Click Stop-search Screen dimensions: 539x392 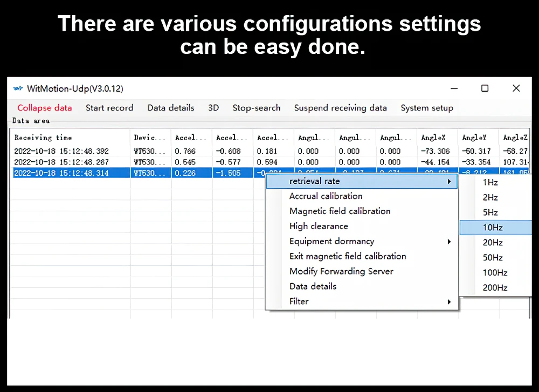pyautogui.click(x=257, y=108)
